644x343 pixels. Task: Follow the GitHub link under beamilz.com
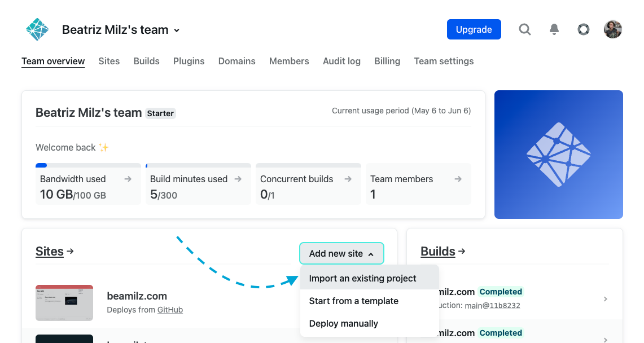click(170, 310)
